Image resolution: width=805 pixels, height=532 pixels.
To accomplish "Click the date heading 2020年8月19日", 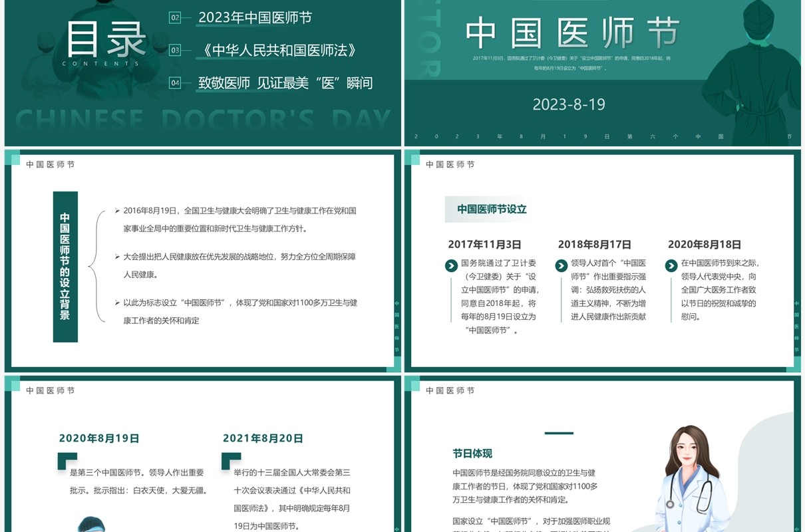I will (99, 438).
